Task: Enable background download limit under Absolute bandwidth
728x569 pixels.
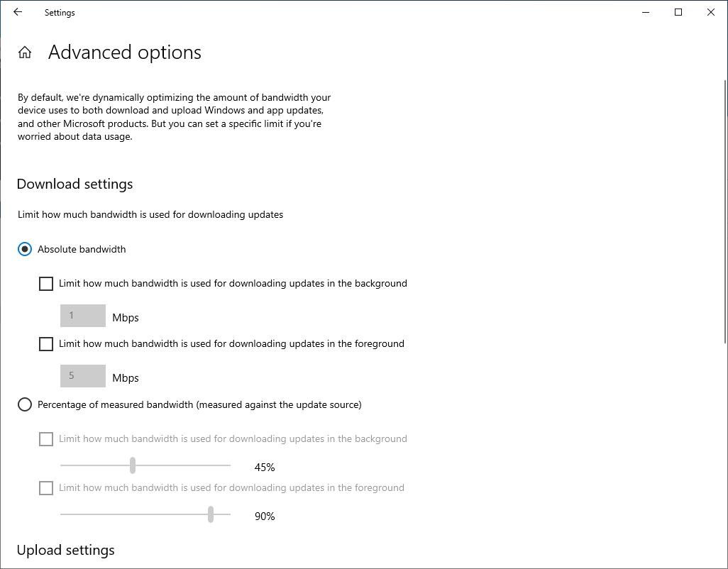Action: pyautogui.click(x=46, y=284)
